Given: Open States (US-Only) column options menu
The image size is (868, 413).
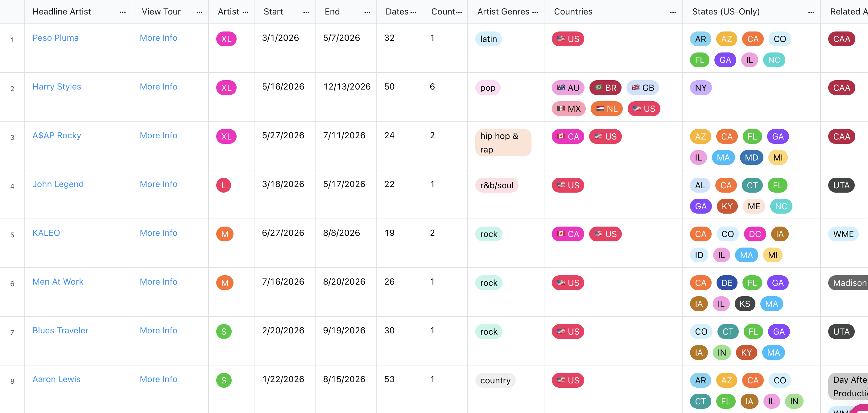Looking at the screenshot, I should (811, 12).
